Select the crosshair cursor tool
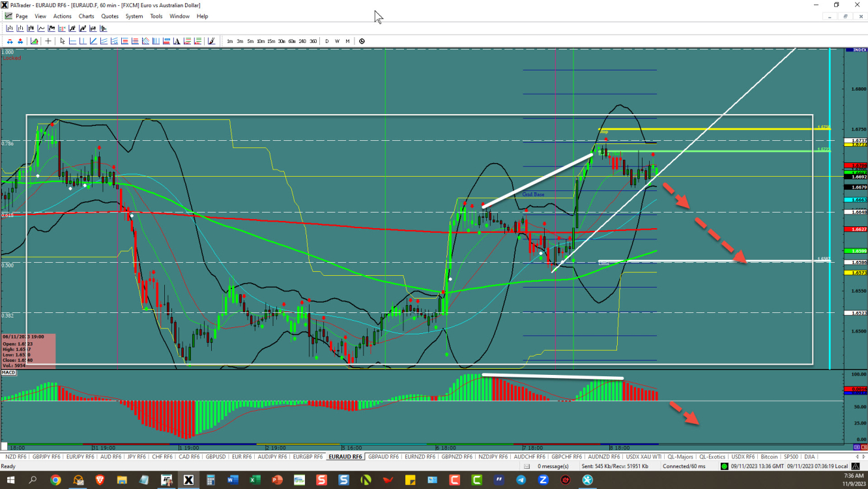This screenshot has height=489, width=868. [x=48, y=41]
